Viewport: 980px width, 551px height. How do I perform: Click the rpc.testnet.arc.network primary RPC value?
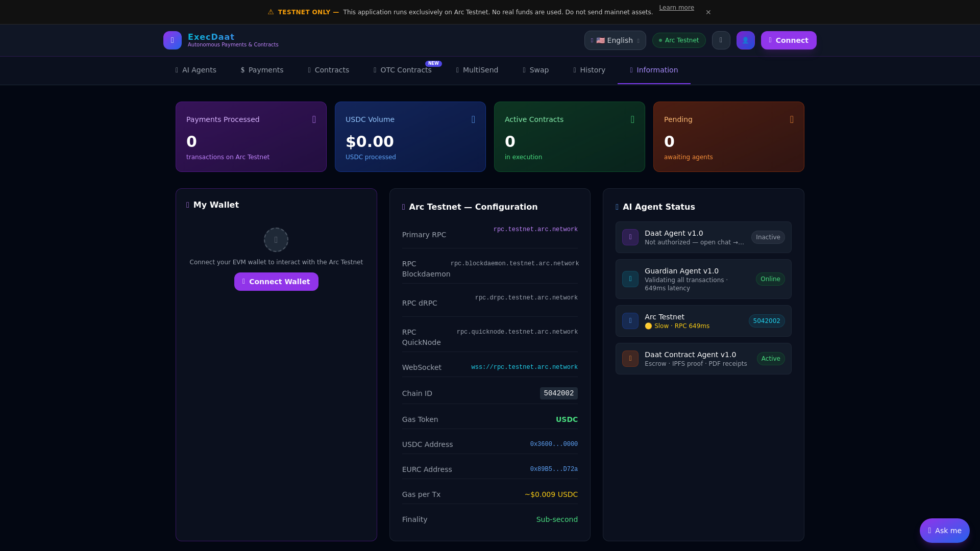(x=535, y=230)
